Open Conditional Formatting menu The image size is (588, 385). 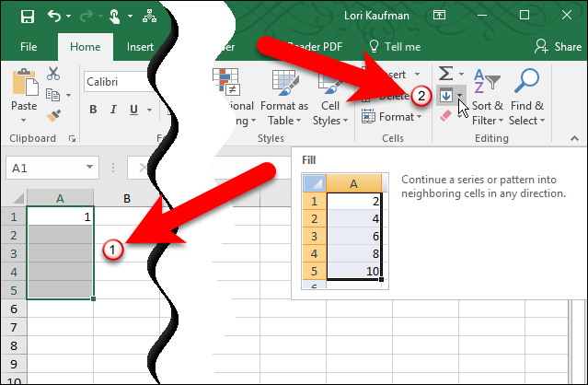(235, 97)
